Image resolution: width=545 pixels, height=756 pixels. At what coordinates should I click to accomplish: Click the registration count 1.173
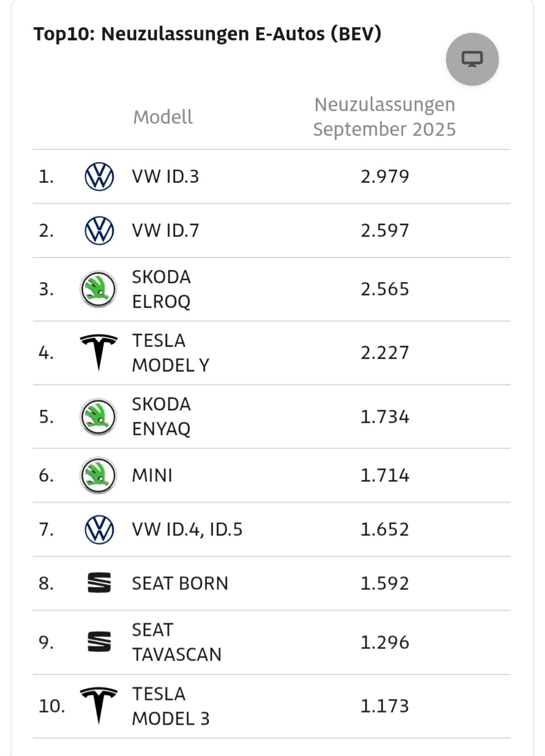(384, 706)
